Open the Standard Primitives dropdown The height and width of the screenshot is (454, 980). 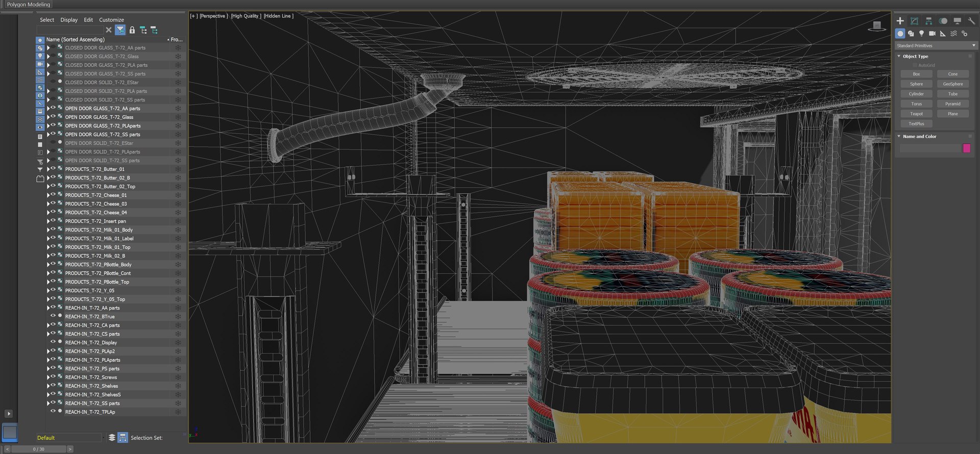click(936, 45)
